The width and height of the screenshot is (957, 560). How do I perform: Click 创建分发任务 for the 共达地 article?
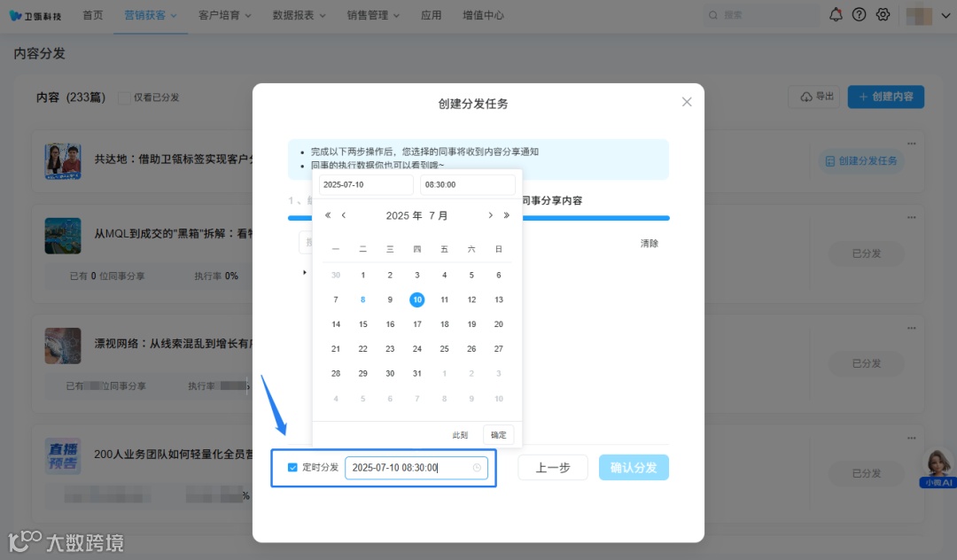tap(861, 161)
